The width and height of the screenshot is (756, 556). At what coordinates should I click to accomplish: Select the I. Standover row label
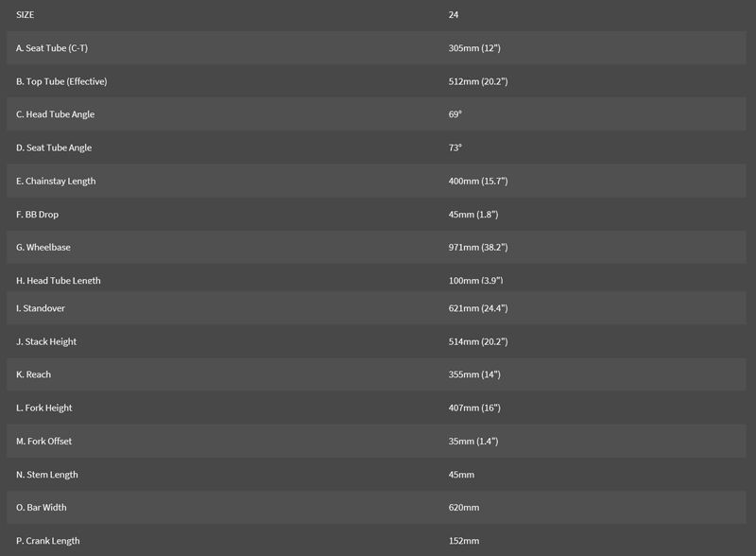pos(41,308)
